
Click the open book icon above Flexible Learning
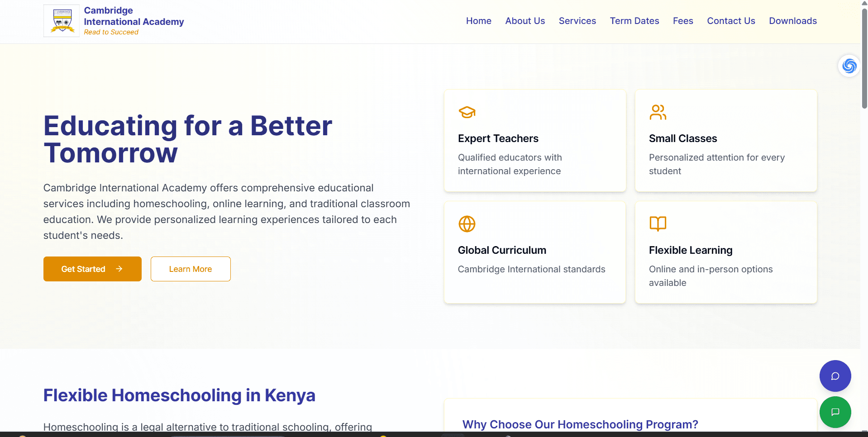[658, 223]
